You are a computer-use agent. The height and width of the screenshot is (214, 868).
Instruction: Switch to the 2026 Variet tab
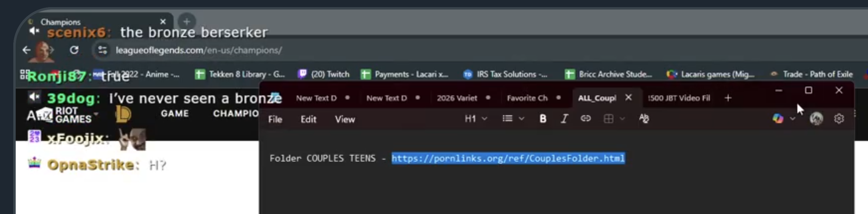point(457,98)
